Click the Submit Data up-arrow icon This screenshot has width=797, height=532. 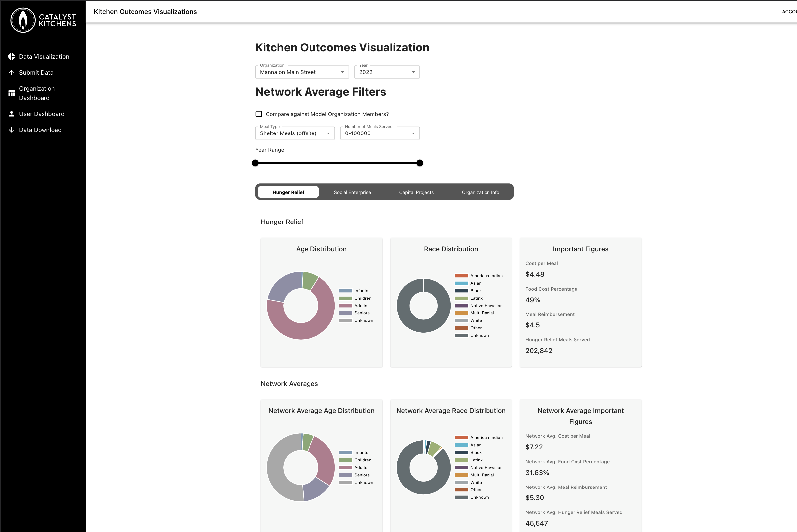pyautogui.click(x=12, y=73)
